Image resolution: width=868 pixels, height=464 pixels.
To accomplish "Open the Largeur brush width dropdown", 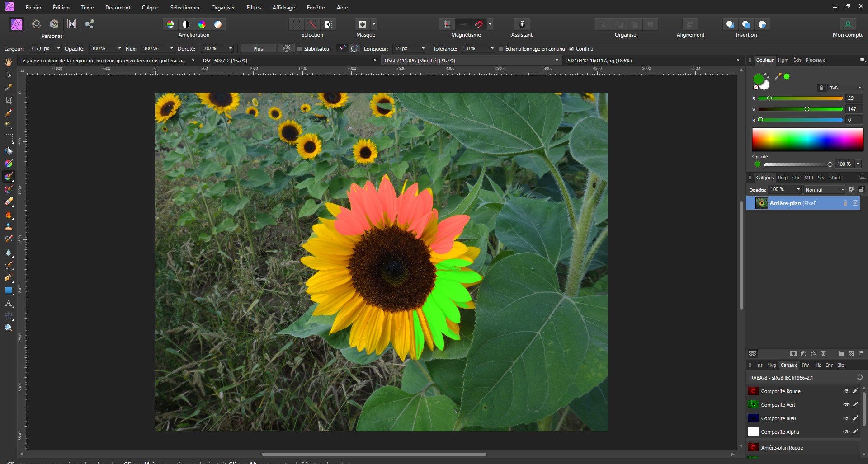I will click(x=58, y=48).
